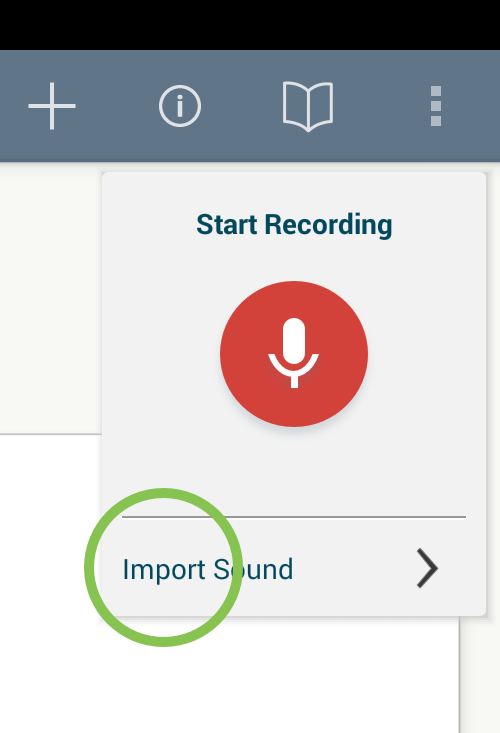This screenshot has height=733, width=500.
Task: Click the black status bar at top
Action: pos(250,25)
